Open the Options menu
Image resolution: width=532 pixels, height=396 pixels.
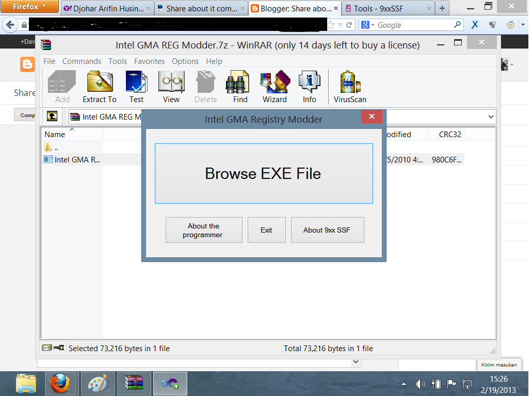(185, 61)
